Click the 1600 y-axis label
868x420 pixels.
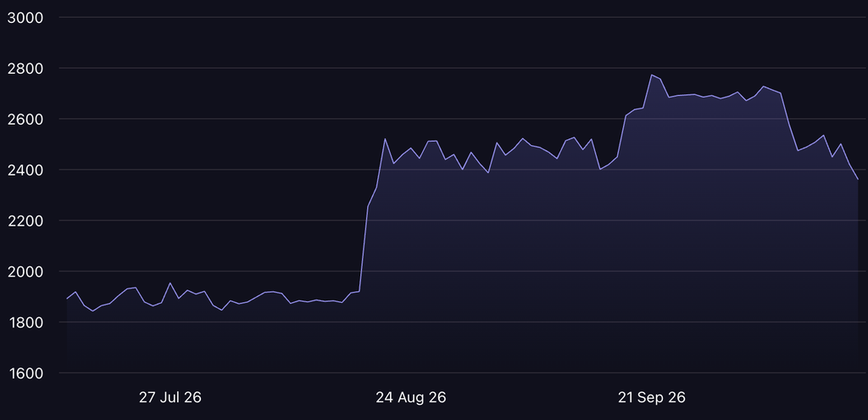(25, 372)
